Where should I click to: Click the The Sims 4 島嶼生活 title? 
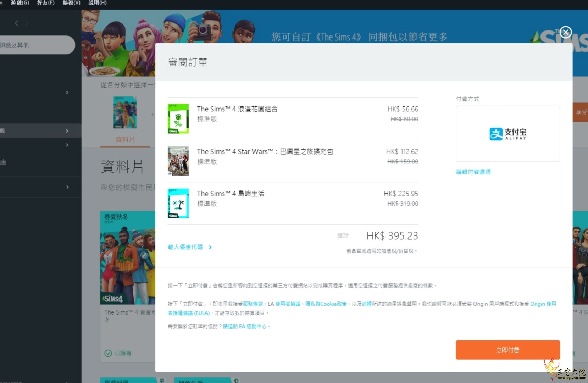231,194
